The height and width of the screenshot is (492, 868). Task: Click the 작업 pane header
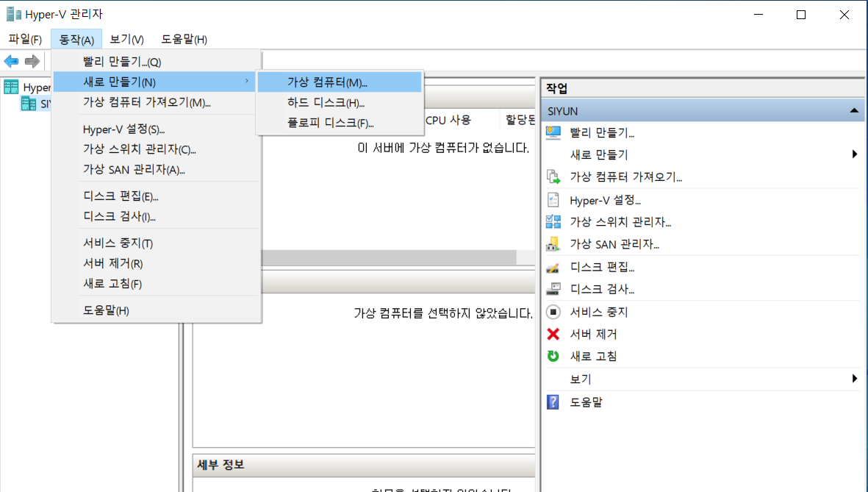tap(703, 88)
